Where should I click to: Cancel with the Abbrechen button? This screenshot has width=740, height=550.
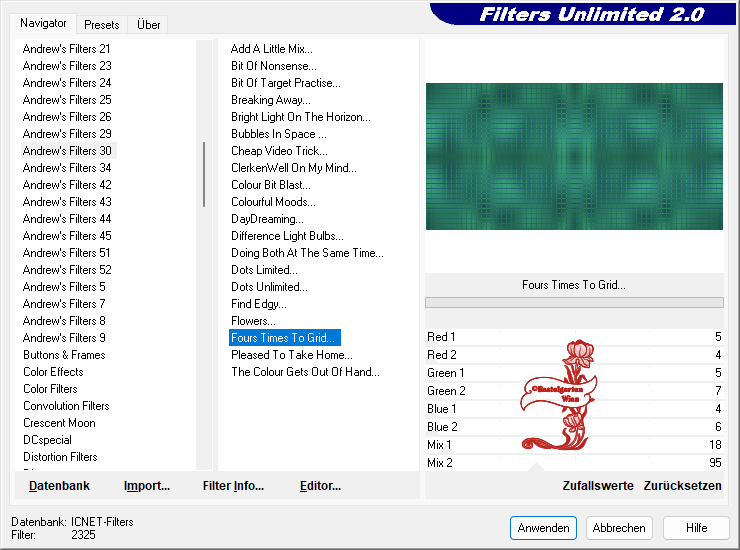(x=619, y=528)
